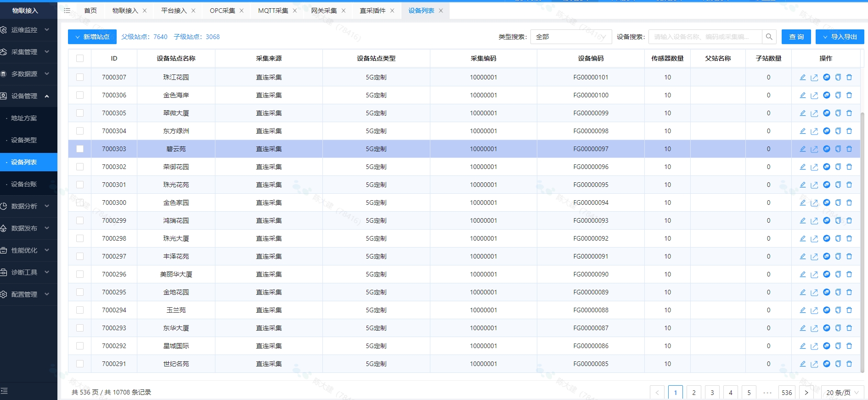The width and height of the screenshot is (868, 400).
Task: Check the box for row ID 7000306
Action: (80, 95)
